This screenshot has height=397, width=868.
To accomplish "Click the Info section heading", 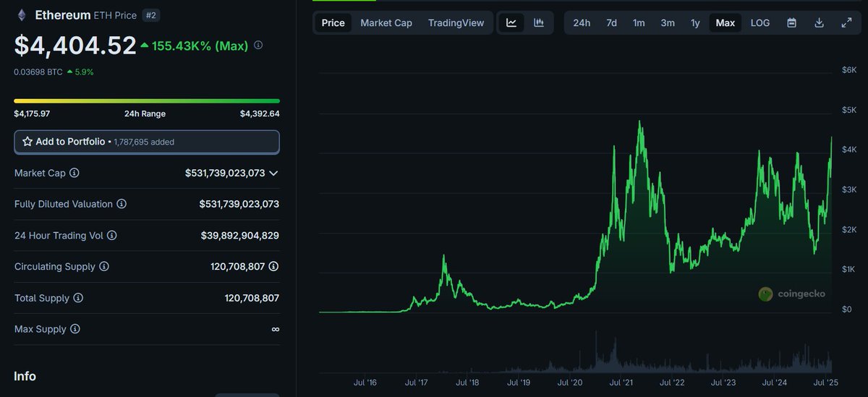I will pyautogui.click(x=25, y=376).
